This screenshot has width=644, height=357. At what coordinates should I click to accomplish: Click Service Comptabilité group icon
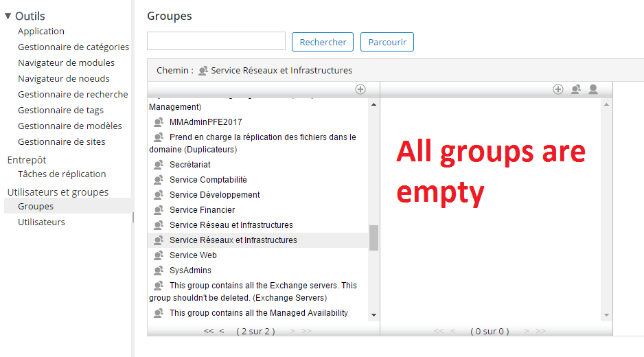[x=159, y=180]
